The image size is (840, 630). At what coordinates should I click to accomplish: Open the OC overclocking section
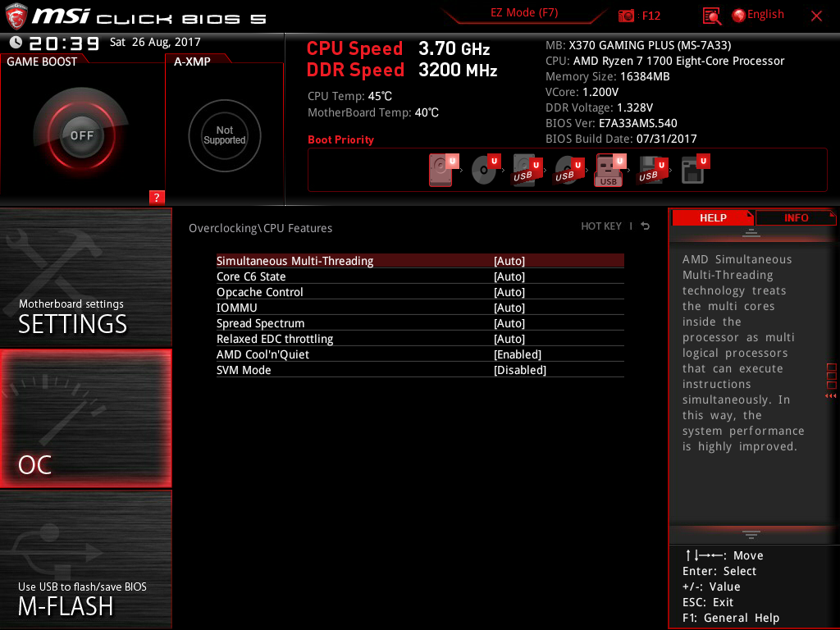click(x=85, y=418)
